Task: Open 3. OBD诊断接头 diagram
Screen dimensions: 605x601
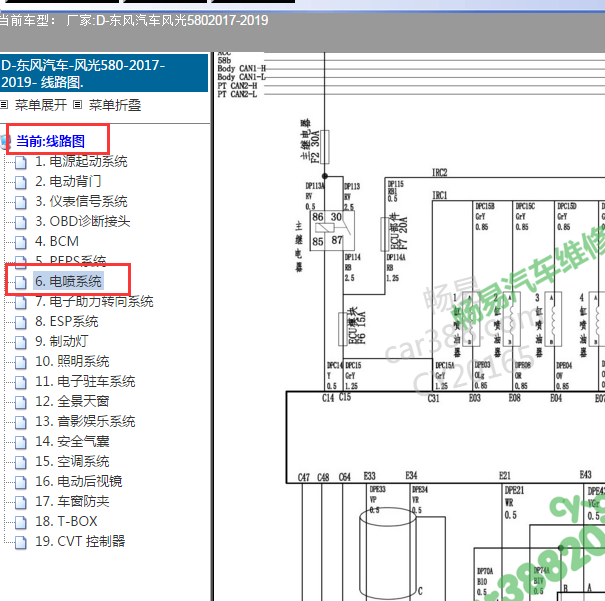Action: [x=83, y=221]
